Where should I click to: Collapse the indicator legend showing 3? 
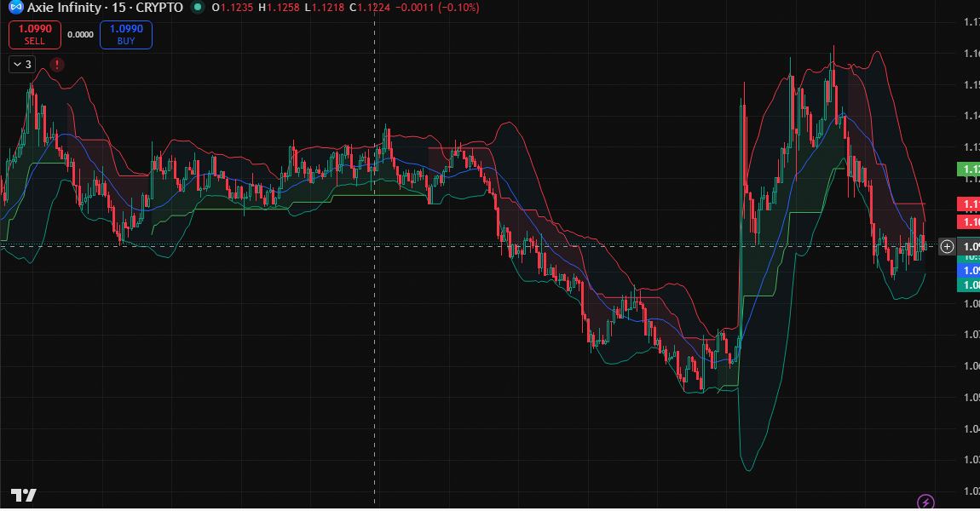pyautogui.click(x=22, y=65)
